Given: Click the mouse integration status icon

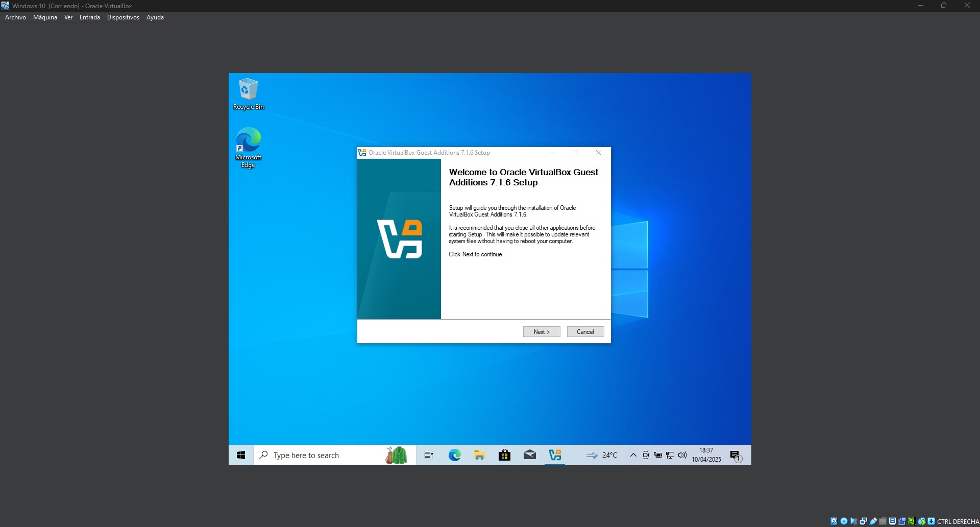Looking at the screenshot, I should (x=922, y=521).
